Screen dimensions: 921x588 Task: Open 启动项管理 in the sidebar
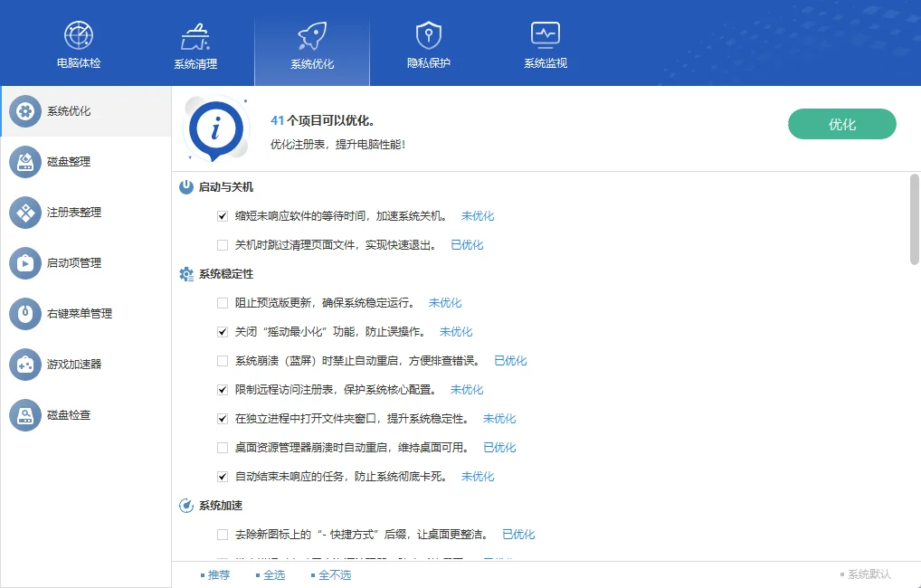tap(74, 262)
